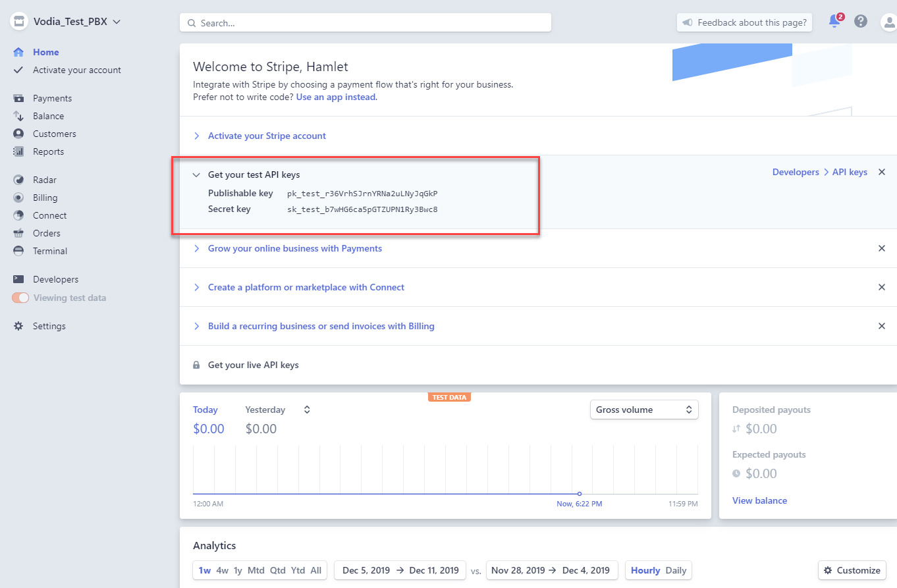Click in the Search field

366,22
